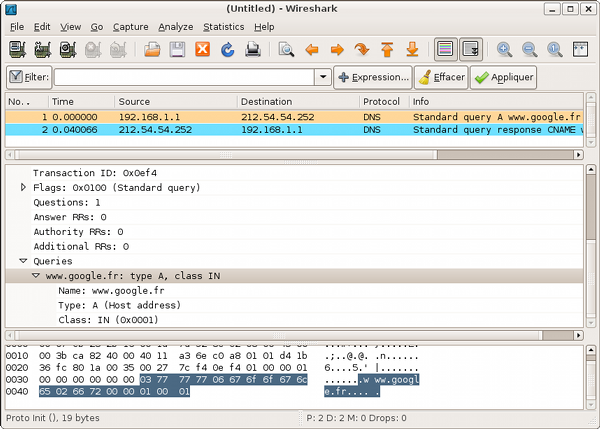The image size is (600, 429).
Task: Go back in packet history arrow
Action: point(312,50)
